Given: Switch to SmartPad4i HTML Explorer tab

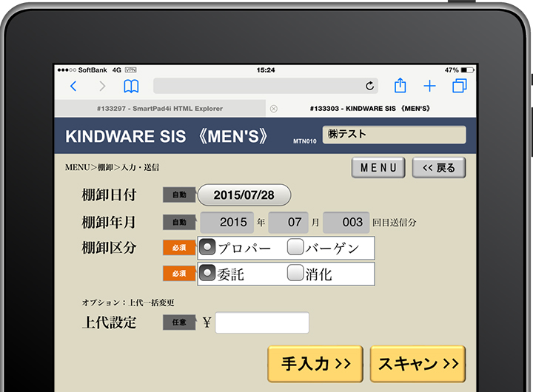Looking at the screenshot, I should point(160,109).
